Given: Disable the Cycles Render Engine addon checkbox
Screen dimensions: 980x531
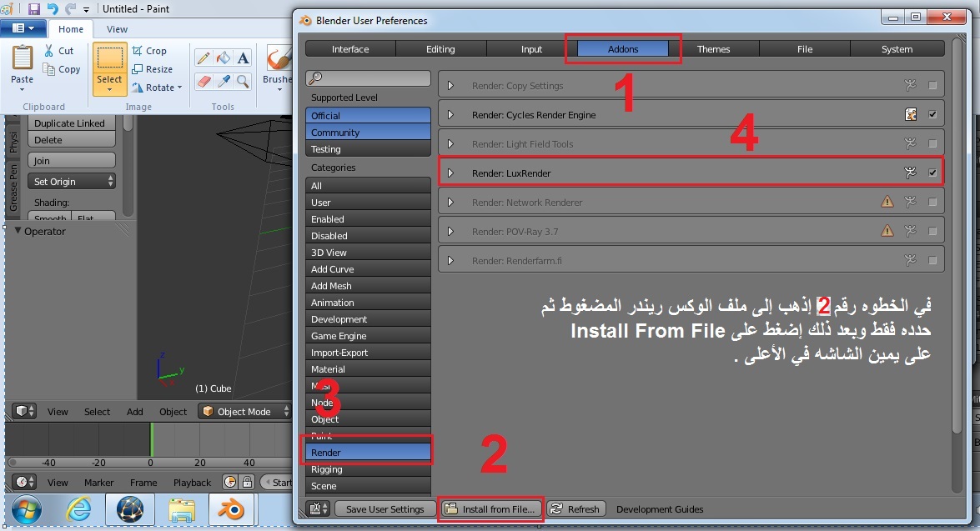Looking at the screenshot, I should [932, 114].
